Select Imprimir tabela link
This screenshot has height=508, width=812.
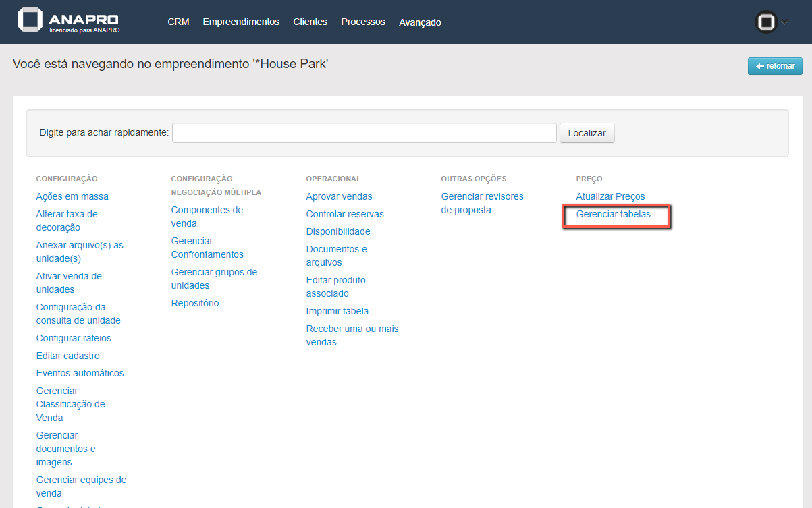[337, 311]
